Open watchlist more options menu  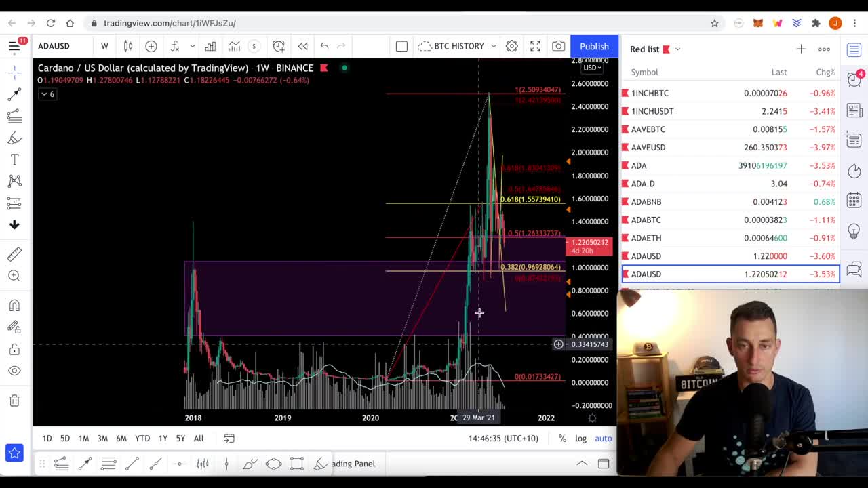[x=824, y=49]
